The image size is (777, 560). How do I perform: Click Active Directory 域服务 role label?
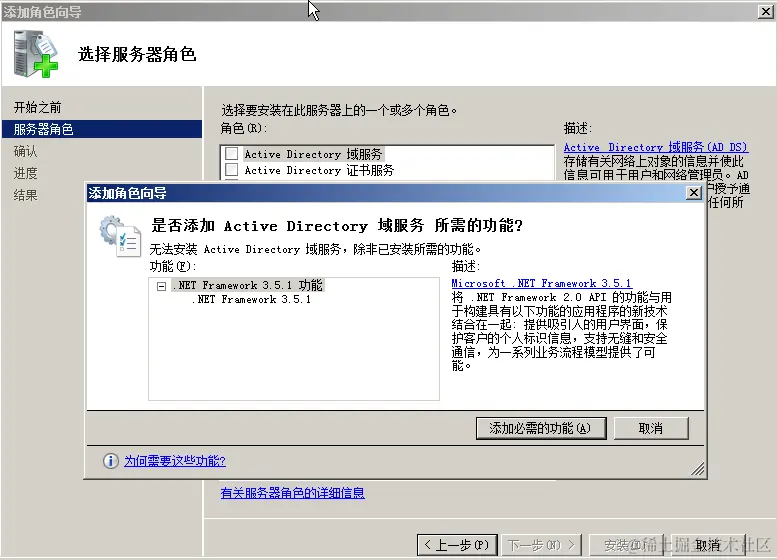313,154
